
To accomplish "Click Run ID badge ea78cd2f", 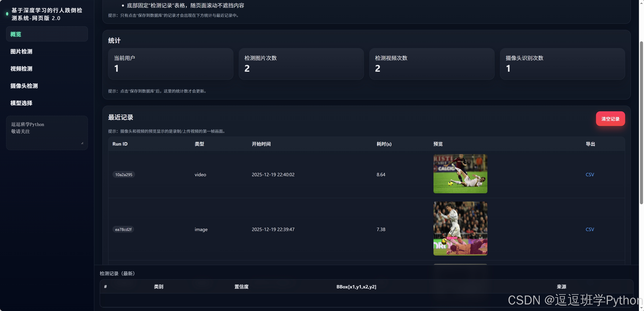I will (x=123, y=229).
